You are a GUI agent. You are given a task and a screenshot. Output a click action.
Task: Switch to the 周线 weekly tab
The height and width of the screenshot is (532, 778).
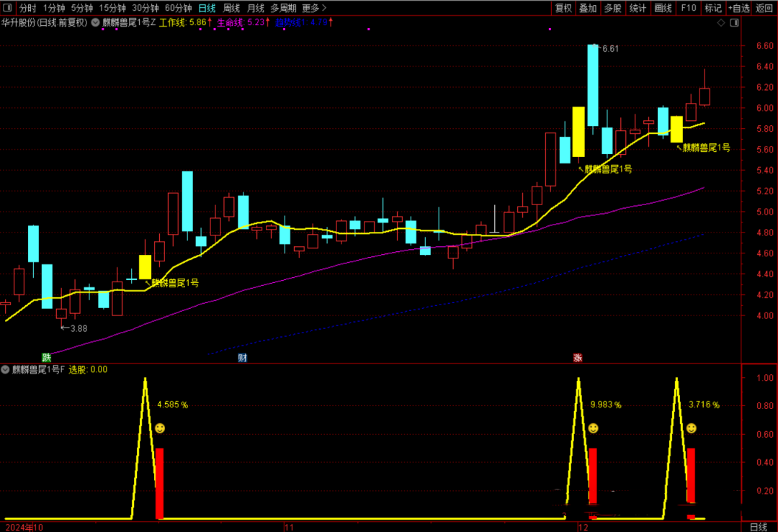pos(231,9)
